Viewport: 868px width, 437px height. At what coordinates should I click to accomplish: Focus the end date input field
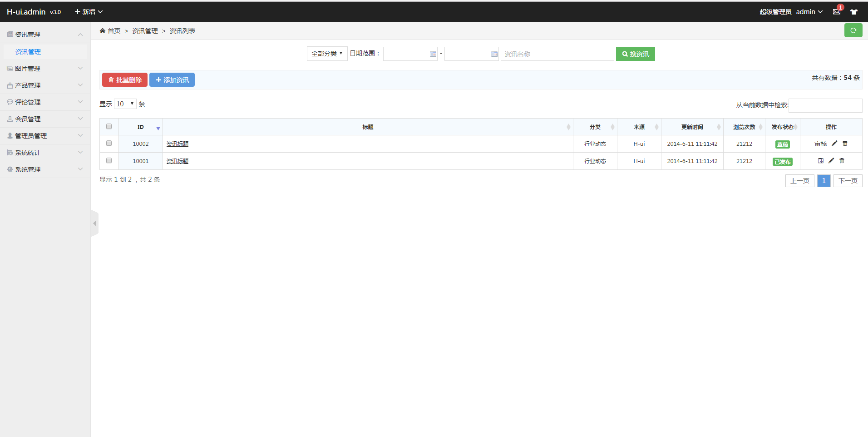click(x=472, y=54)
